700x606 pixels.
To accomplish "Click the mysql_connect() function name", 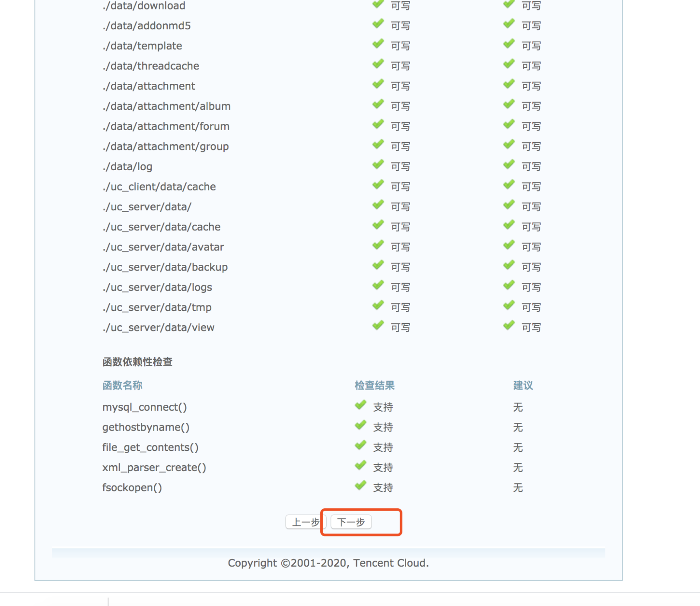I will pyautogui.click(x=145, y=407).
